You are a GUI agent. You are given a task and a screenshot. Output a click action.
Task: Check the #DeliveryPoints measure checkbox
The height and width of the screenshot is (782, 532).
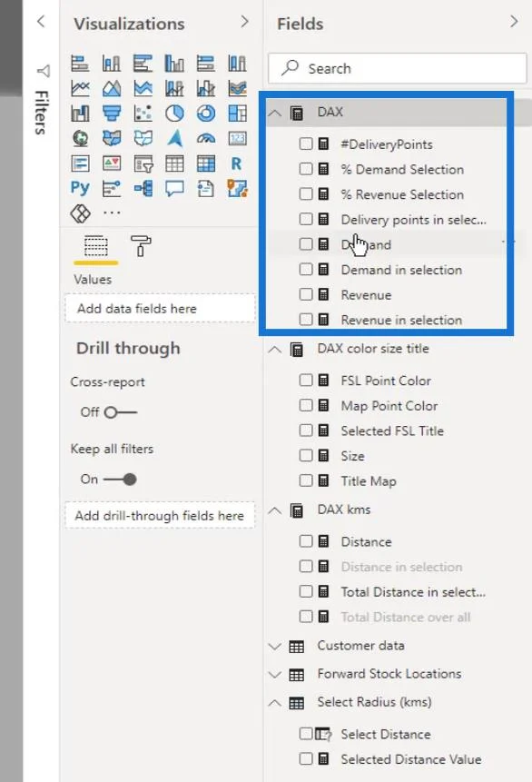[306, 144]
